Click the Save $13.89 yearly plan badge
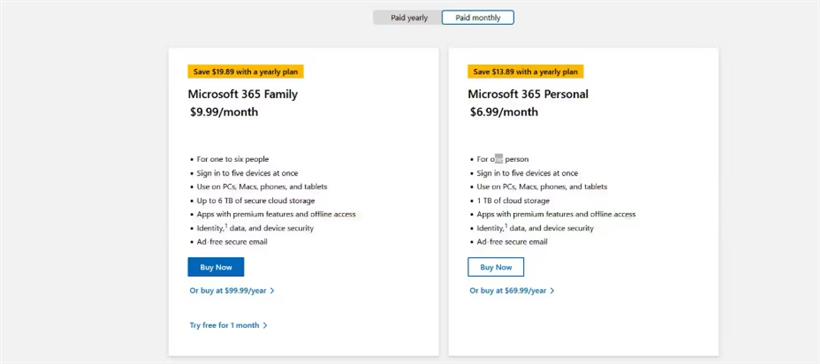 tap(526, 72)
